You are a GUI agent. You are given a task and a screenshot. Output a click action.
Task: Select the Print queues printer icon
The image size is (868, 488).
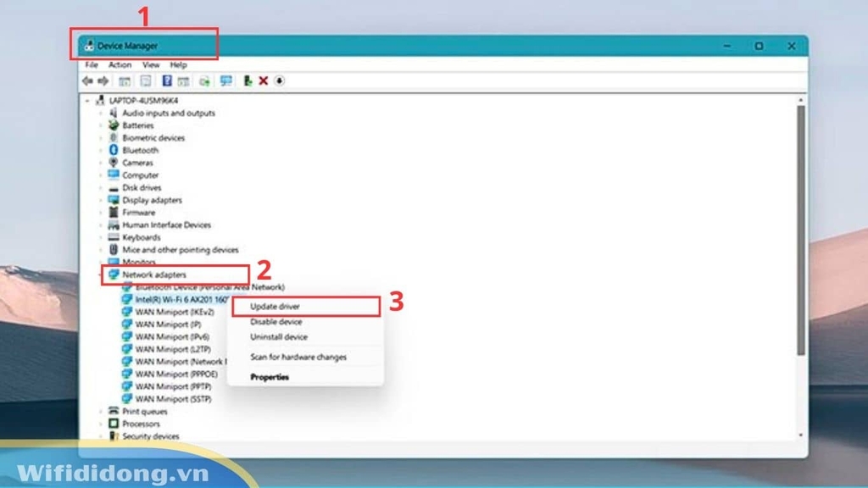pos(114,411)
